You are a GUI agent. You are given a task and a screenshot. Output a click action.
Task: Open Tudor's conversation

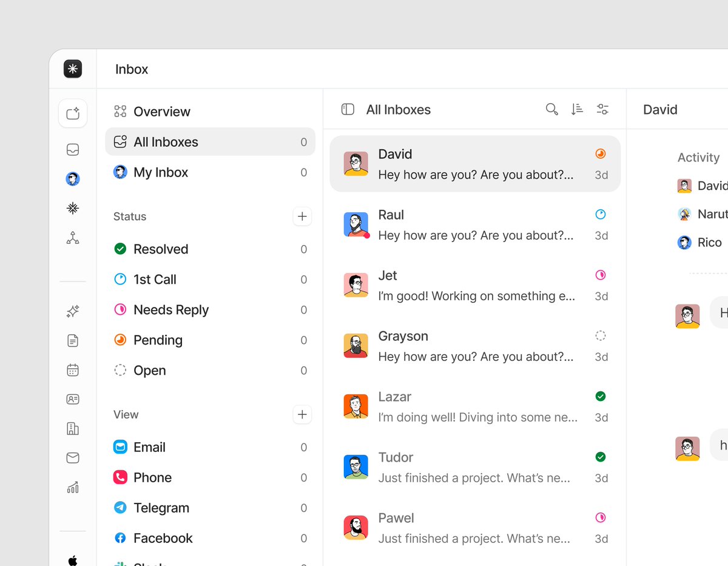click(x=475, y=467)
